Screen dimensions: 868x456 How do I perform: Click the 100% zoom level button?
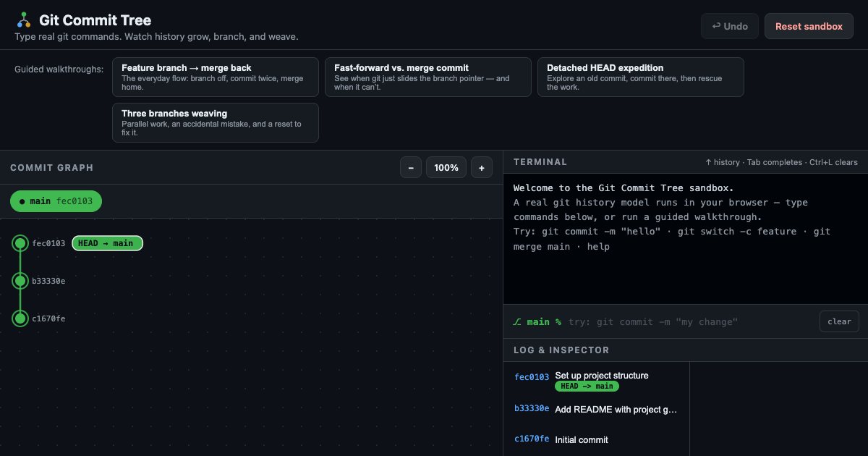[x=446, y=168]
